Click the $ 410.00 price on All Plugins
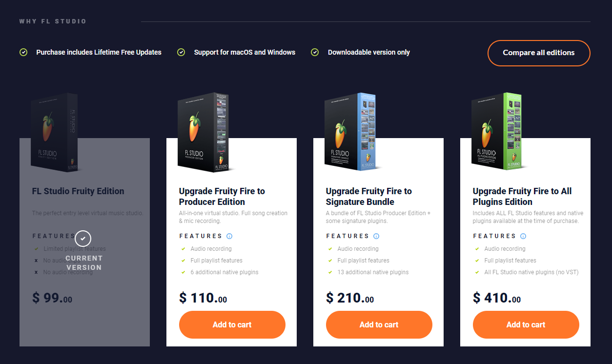This screenshot has width=612, height=364. click(497, 298)
